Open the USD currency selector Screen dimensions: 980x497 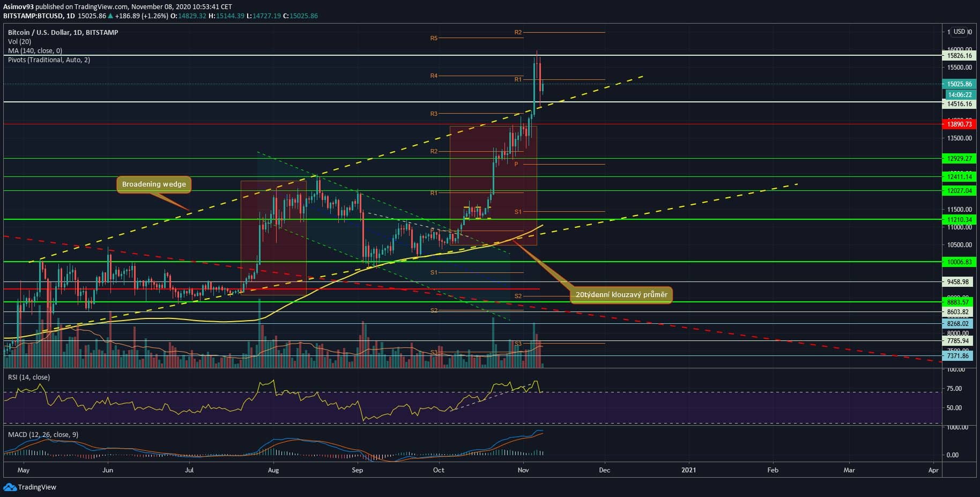point(959,32)
